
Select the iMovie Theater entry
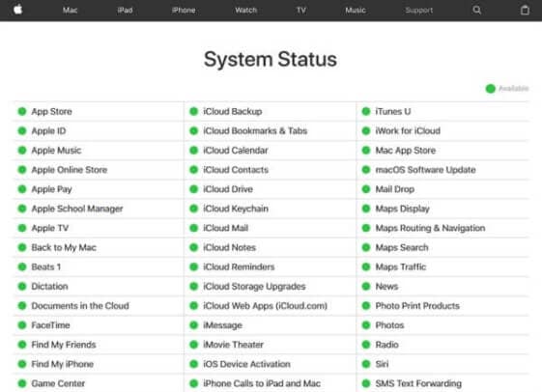click(x=234, y=345)
